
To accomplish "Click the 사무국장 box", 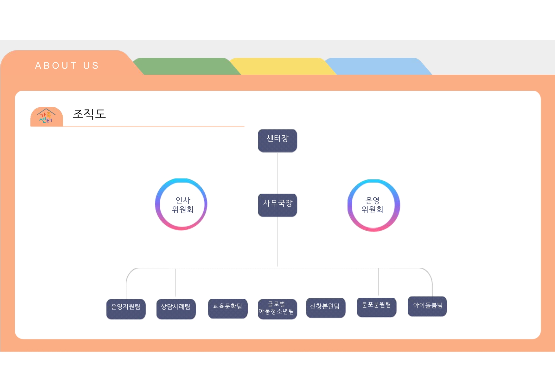I will [277, 205].
